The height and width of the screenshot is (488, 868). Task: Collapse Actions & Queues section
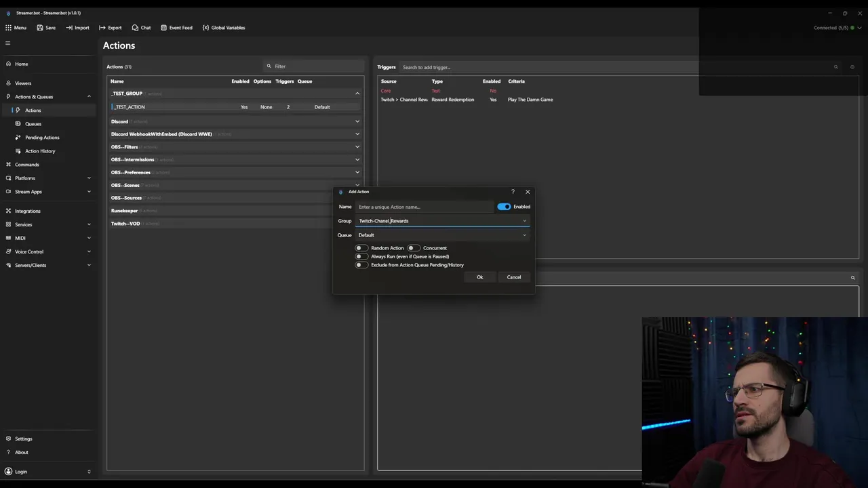click(89, 97)
